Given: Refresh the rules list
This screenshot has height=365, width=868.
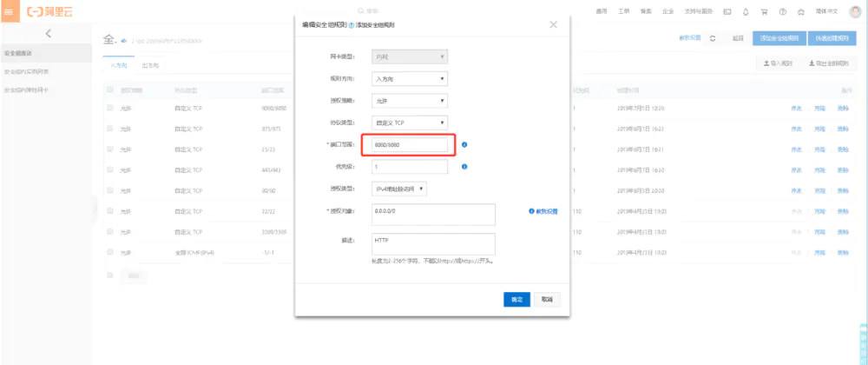Looking at the screenshot, I should 713,38.
